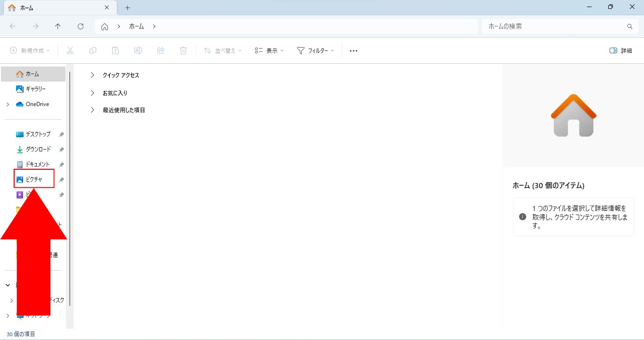
Task: Unpin デスクトップ using its pin icon
Action: pos(61,134)
